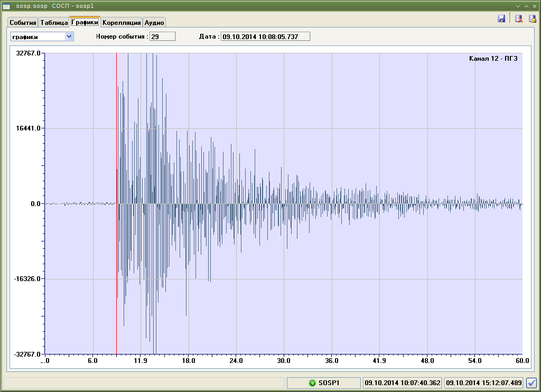541x392 pixels.
Task: Toggle the blue checkmark in status bar
Action: (531, 383)
